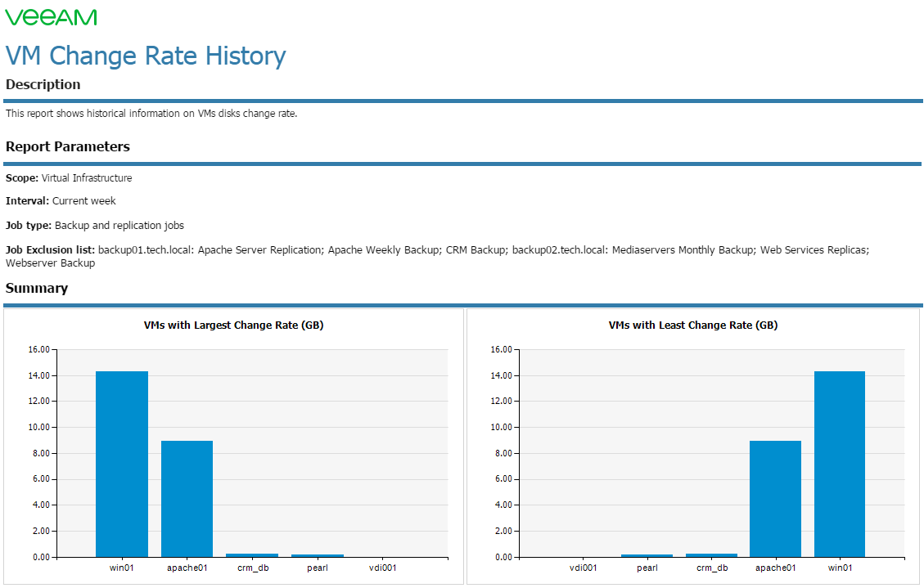
Task: Click the crm_db axis label in Least Change Rate chart
Action: [712, 568]
